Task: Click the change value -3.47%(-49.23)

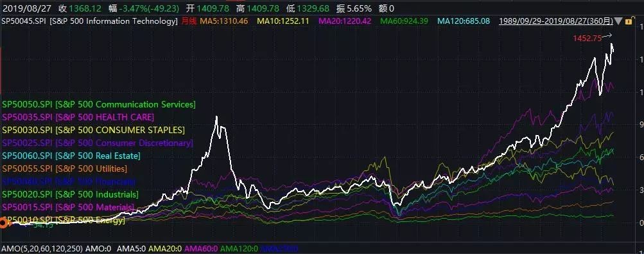Action: point(150,8)
